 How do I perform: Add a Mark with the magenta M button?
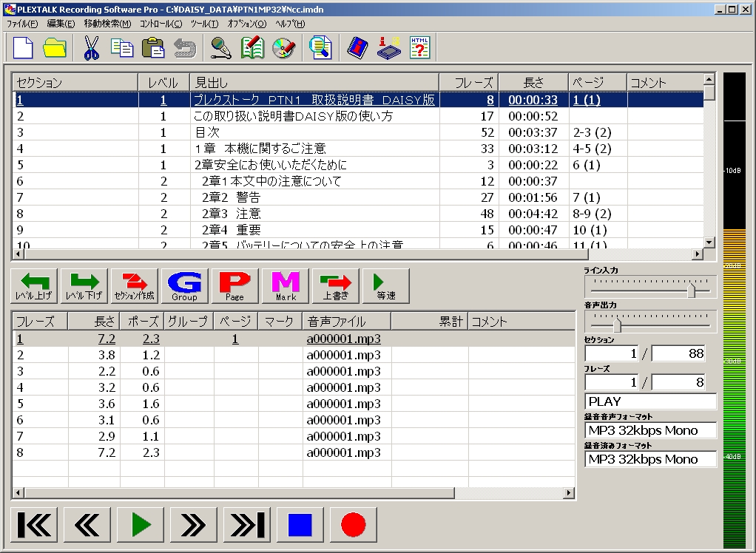click(x=286, y=286)
